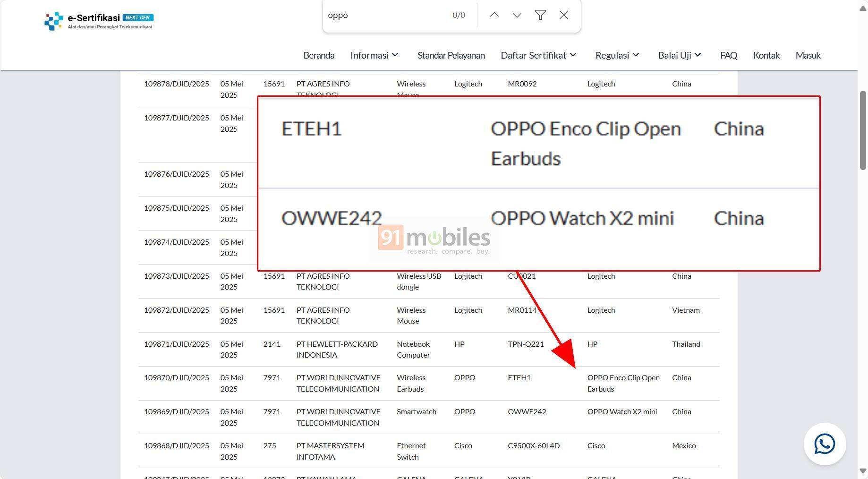Click Wireless Earbuds device type cell
Viewport: 868px width, 479px height.
tap(411, 384)
